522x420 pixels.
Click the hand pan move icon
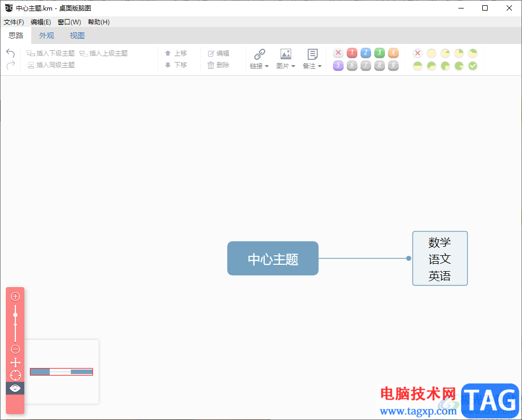tap(15, 362)
